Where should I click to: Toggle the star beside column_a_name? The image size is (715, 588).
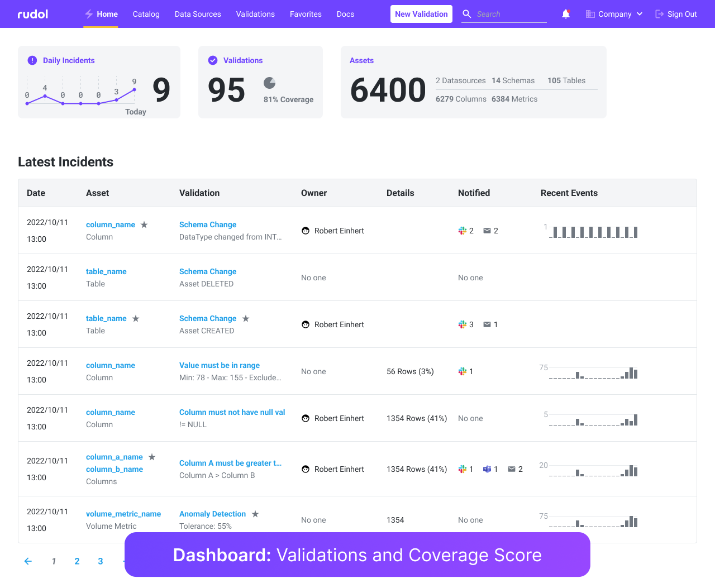tap(151, 456)
